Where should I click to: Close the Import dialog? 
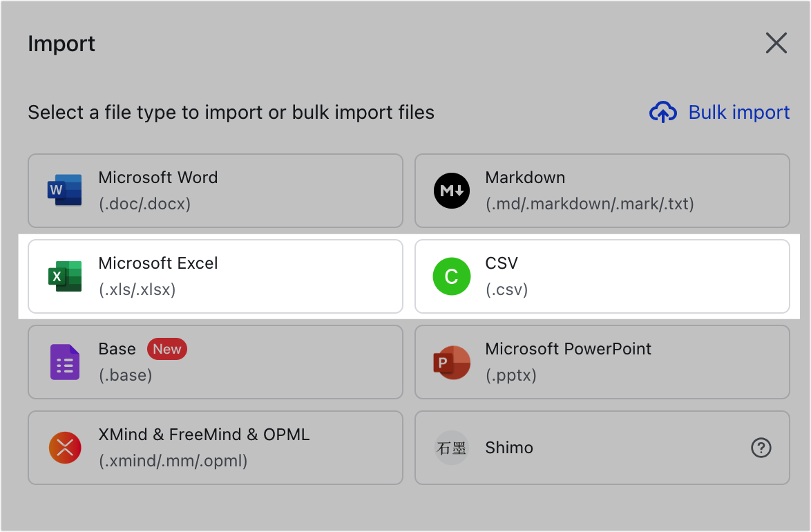776,43
